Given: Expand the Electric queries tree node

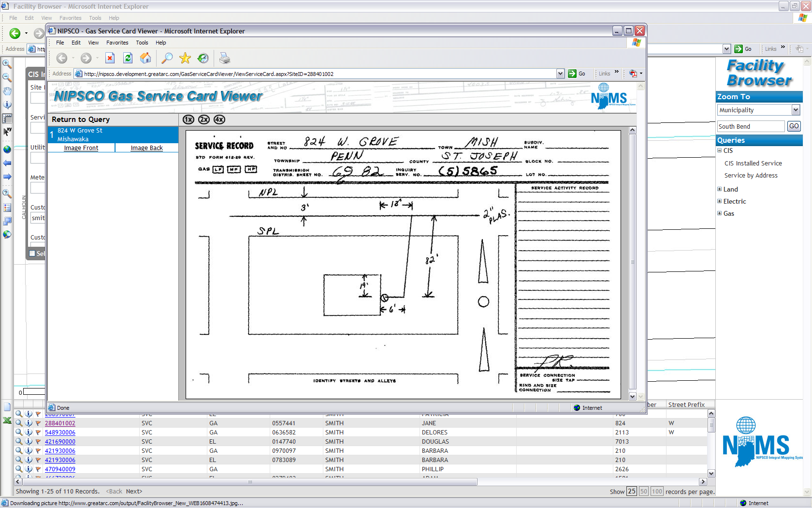Looking at the screenshot, I should [x=719, y=201].
